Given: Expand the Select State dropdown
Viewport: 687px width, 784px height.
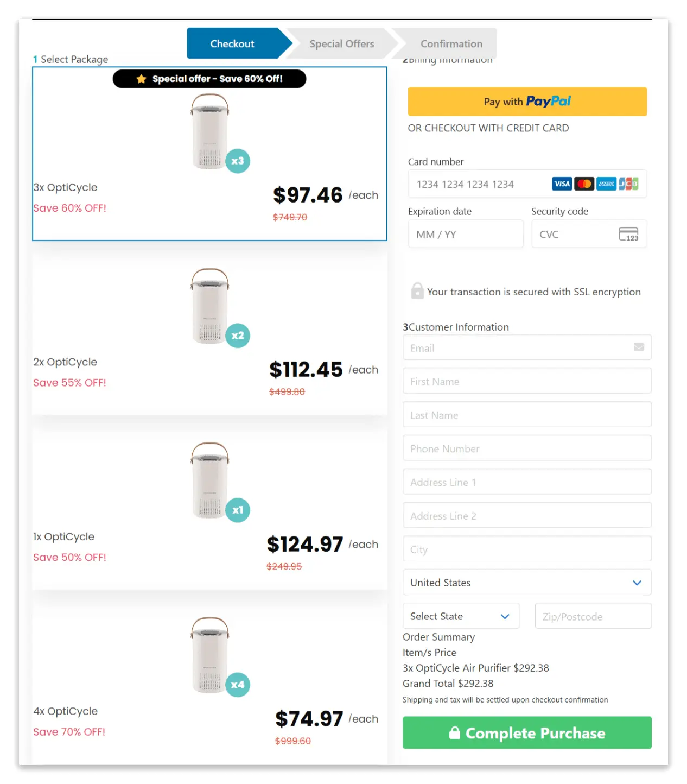Looking at the screenshot, I should [x=460, y=616].
